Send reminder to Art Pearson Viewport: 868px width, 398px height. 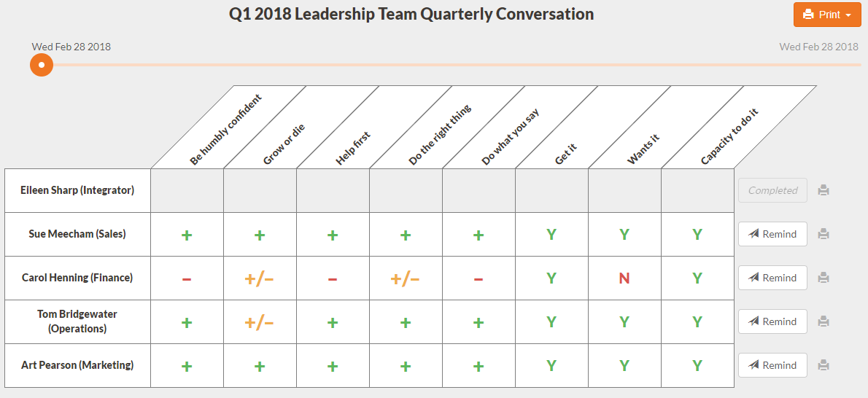(772, 365)
